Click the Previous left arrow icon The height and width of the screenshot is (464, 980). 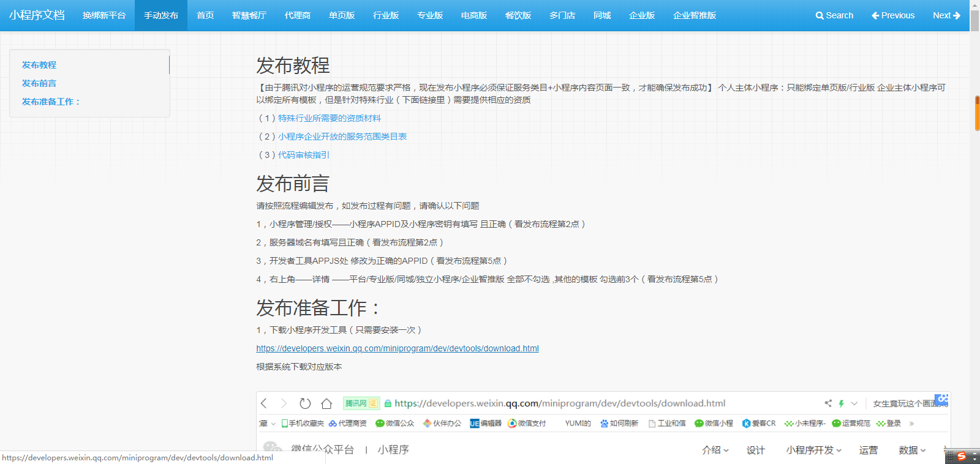[875, 16]
